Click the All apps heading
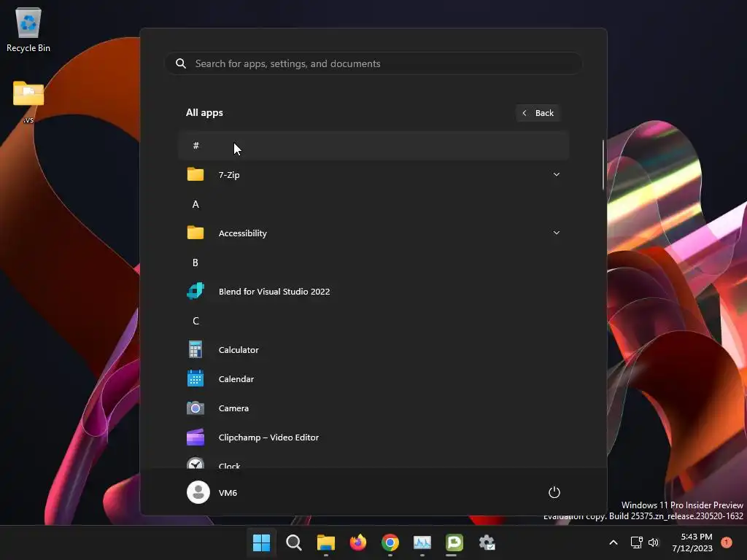This screenshot has height=560, width=747. pyautogui.click(x=204, y=112)
